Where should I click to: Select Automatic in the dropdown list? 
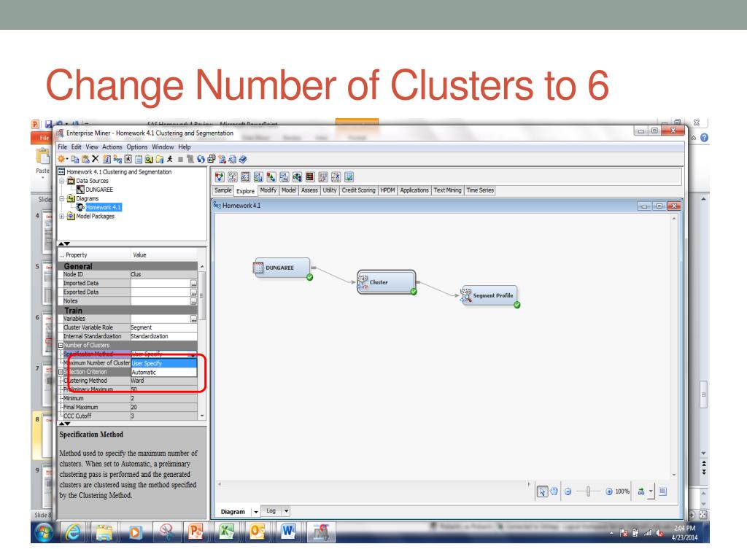coord(163,373)
